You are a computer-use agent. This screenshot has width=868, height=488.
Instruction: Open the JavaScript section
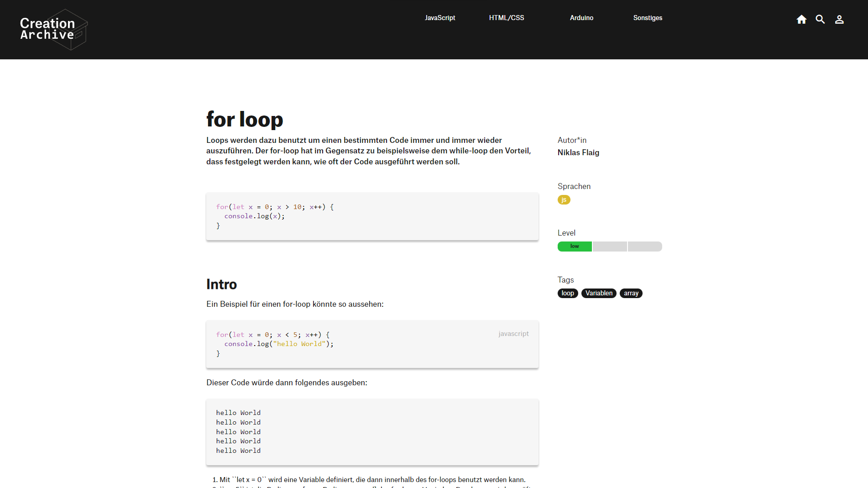pyautogui.click(x=440, y=18)
